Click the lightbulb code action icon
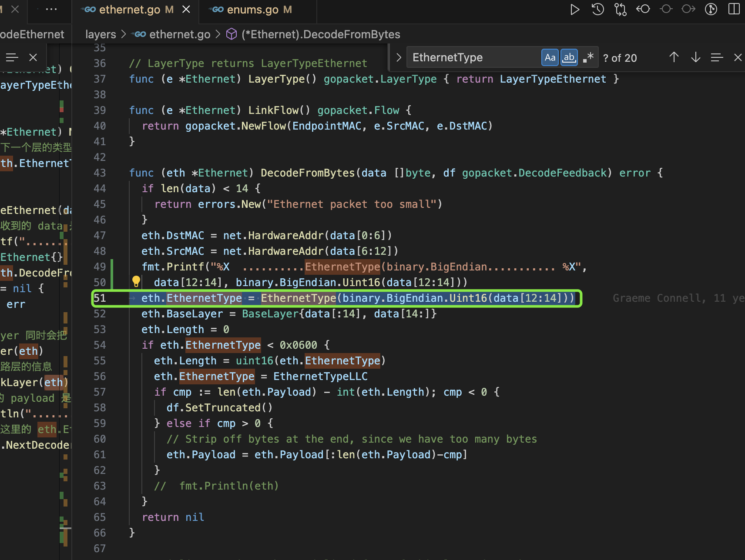745x560 pixels. click(x=136, y=282)
